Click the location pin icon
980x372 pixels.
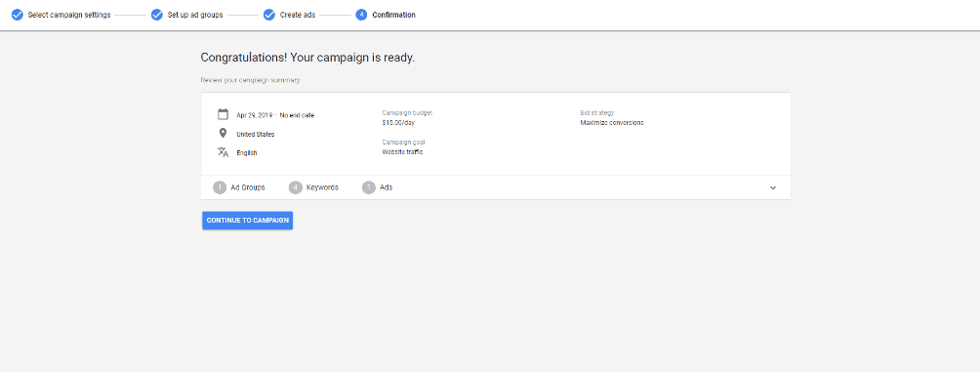[223, 133]
